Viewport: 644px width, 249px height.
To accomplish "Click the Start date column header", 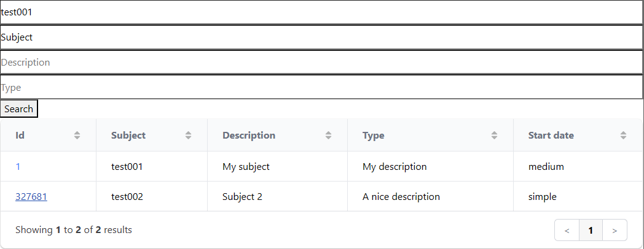I will pos(551,136).
